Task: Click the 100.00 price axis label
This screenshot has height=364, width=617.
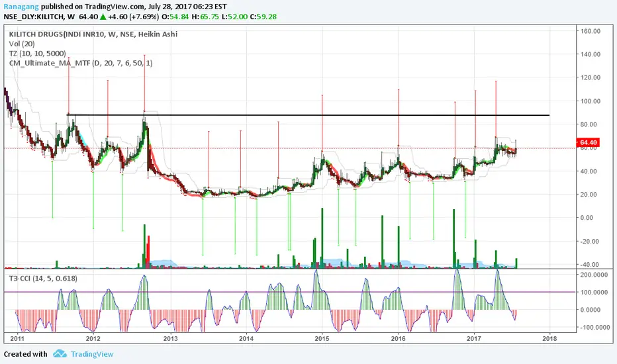Action: [591, 101]
